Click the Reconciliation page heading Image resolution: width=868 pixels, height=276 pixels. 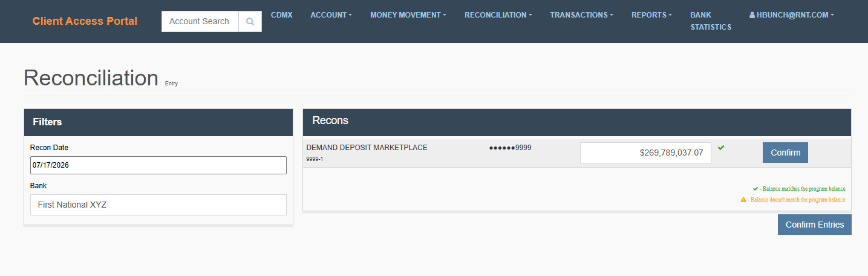pos(91,78)
